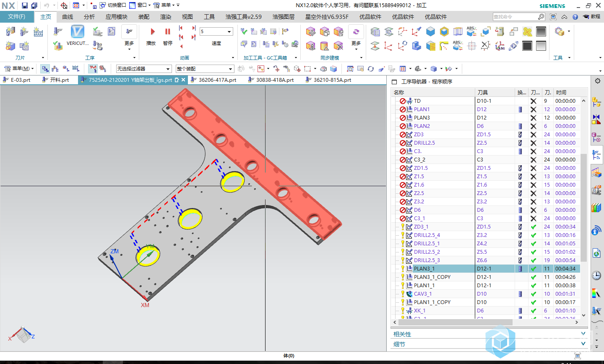Image resolution: width=604 pixels, height=364 pixels.
Task: Click the 教程 tutorial button
Action: click(x=591, y=17)
